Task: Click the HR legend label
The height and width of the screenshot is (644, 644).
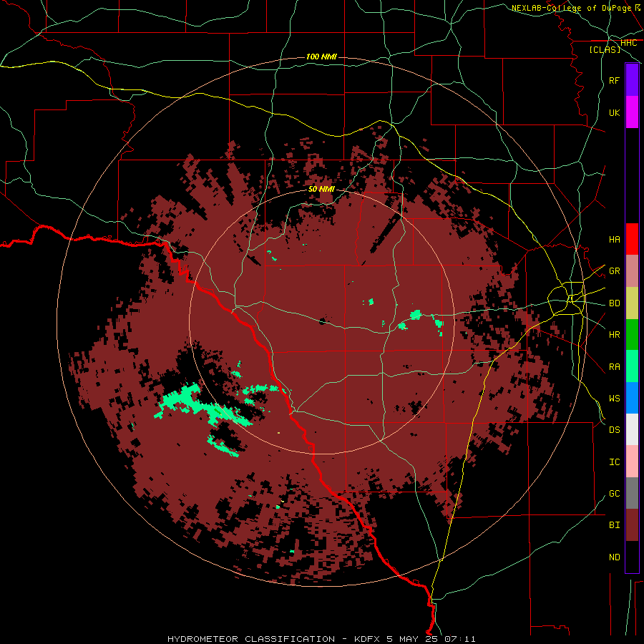Action: [614, 335]
